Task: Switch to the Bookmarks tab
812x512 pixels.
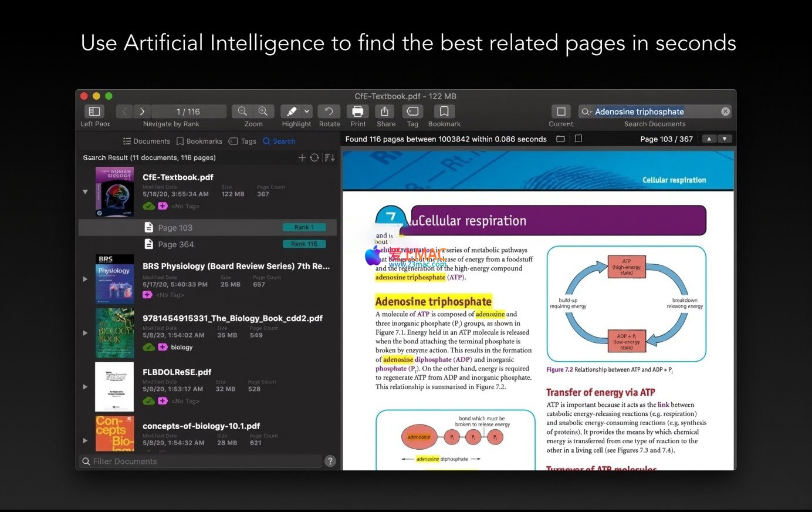Action: coord(199,142)
